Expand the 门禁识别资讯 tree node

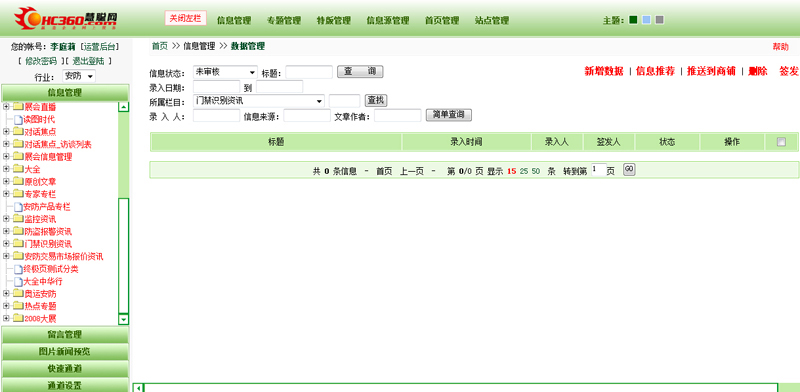(6, 243)
